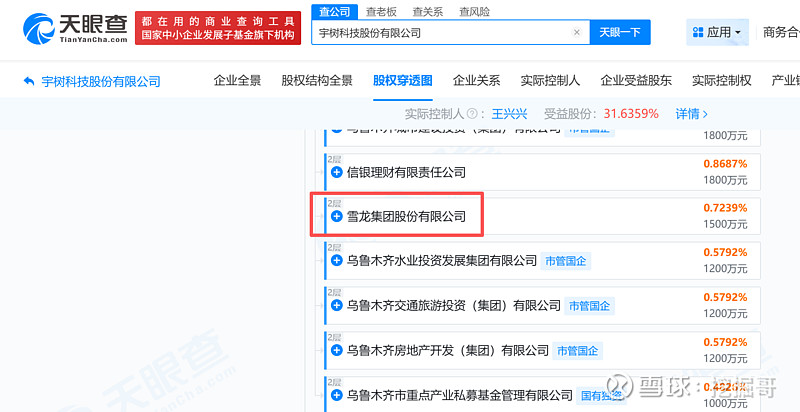This screenshot has height=412, width=800.
Task: Go back via arrow beside 宇树科技股份有限公司
Action: point(29,81)
